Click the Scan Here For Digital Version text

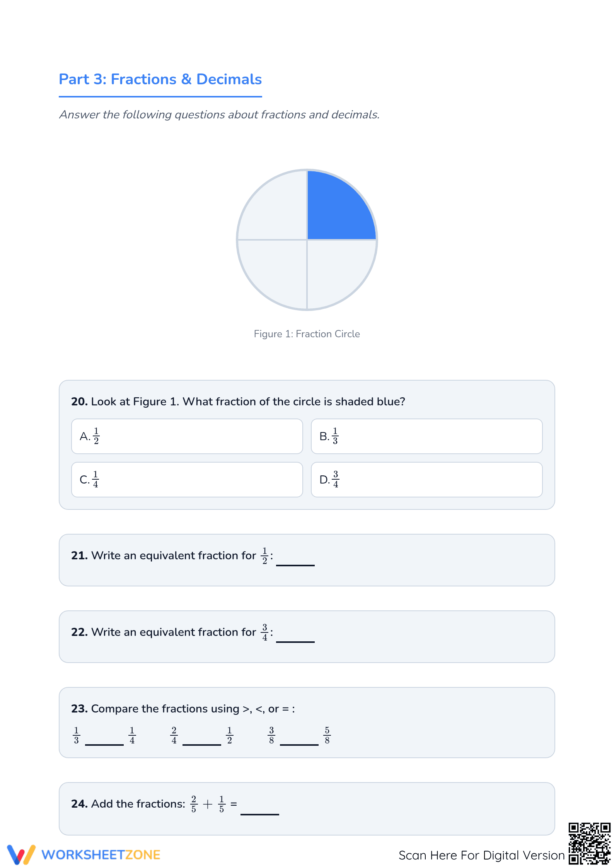(482, 855)
